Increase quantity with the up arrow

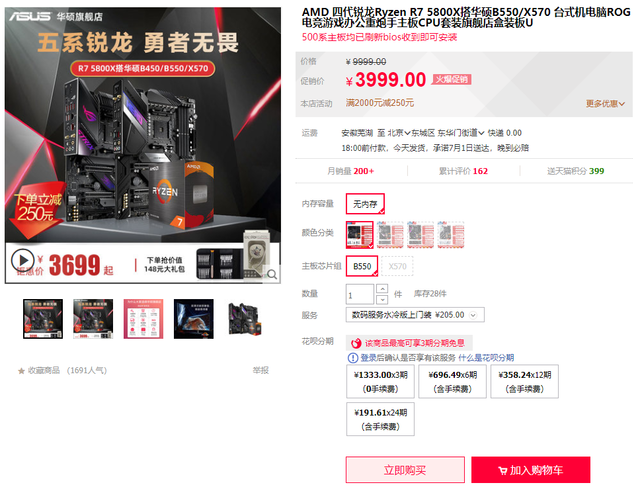click(x=382, y=289)
